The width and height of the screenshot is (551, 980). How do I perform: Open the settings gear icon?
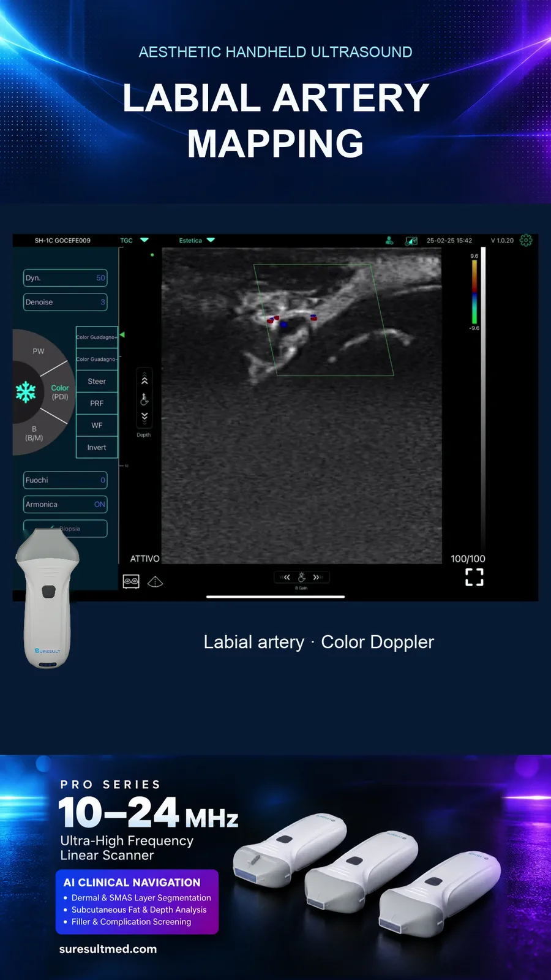(x=526, y=240)
